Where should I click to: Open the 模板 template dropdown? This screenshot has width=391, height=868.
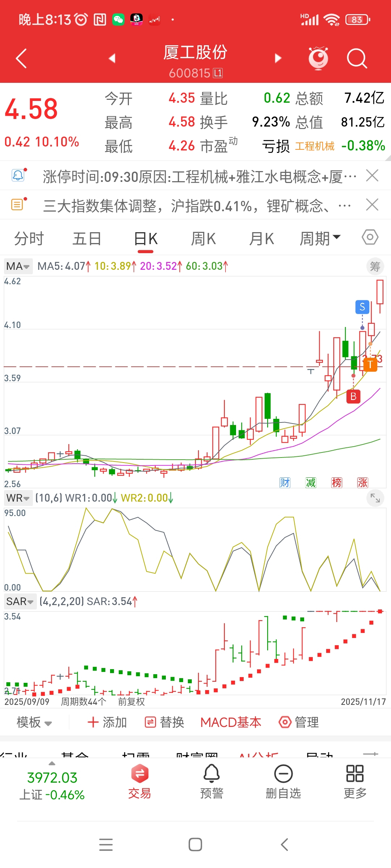point(34,722)
